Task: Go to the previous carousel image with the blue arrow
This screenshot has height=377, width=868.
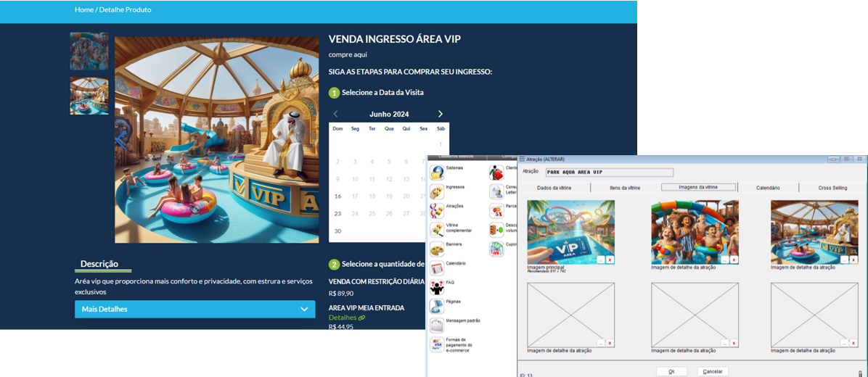Action: pos(121,140)
